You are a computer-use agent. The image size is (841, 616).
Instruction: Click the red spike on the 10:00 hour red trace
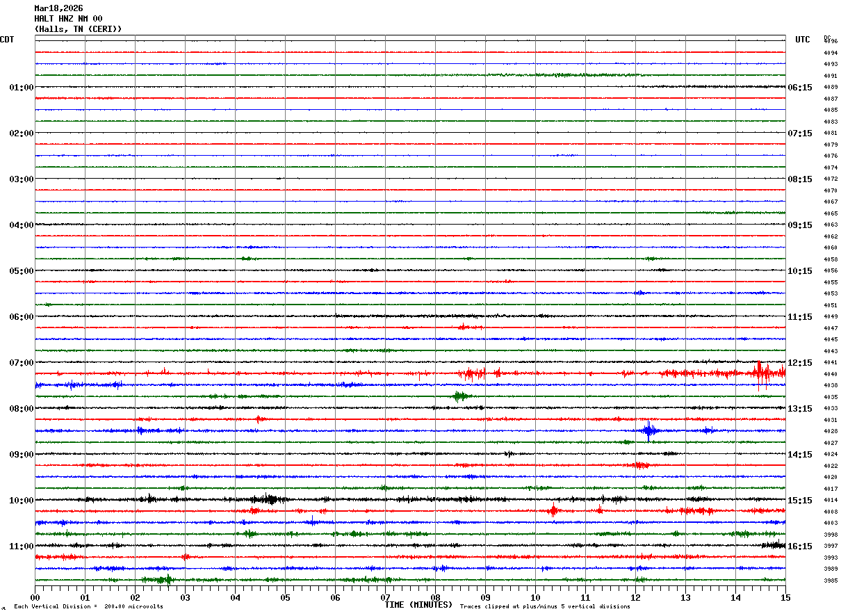(553, 511)
